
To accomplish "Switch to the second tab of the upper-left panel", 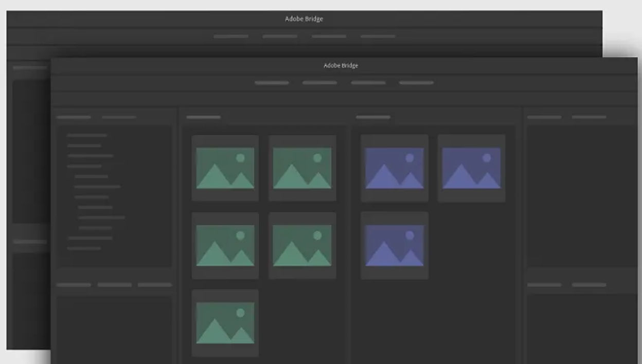I will tap(119, 117).
